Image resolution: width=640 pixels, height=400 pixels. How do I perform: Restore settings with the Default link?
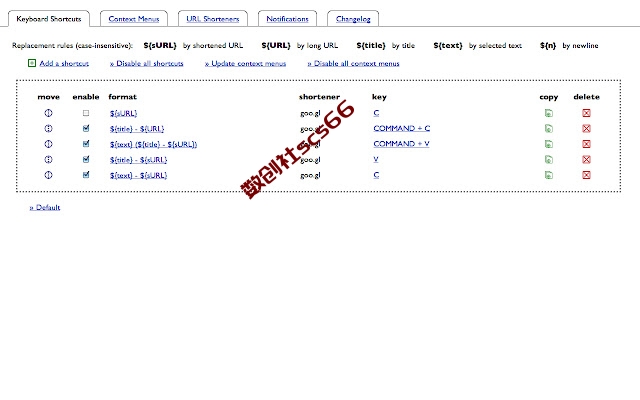tap(45, 207)
